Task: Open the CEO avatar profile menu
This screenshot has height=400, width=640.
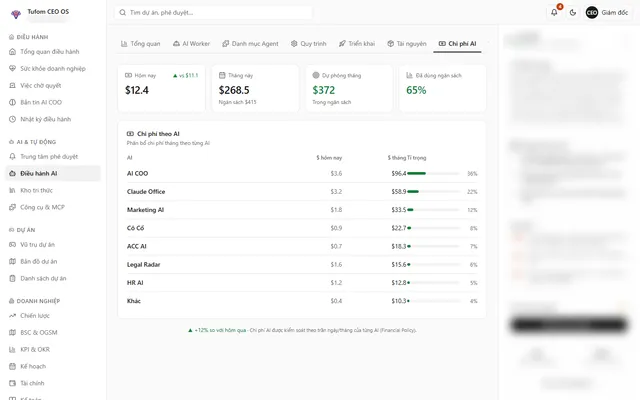Action: [608, 13]
